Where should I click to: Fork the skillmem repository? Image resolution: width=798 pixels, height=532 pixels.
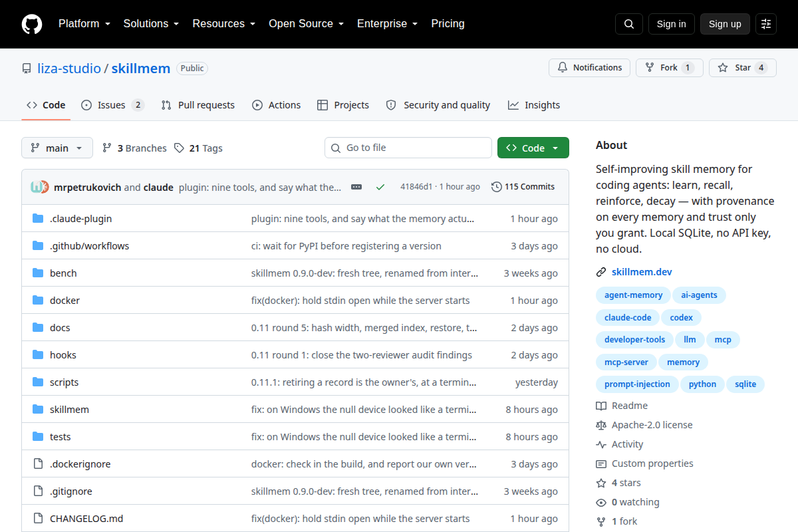[x=669, y=68]
